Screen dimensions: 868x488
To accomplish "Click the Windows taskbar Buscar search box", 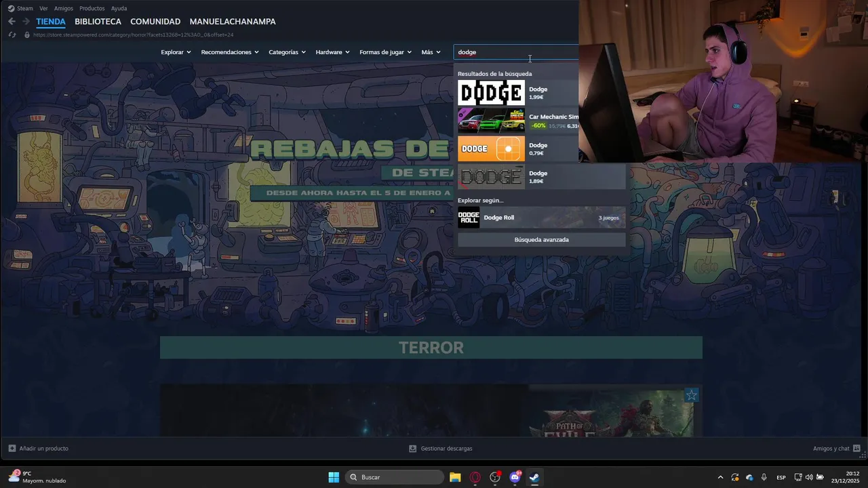I will tap(394, 477).
